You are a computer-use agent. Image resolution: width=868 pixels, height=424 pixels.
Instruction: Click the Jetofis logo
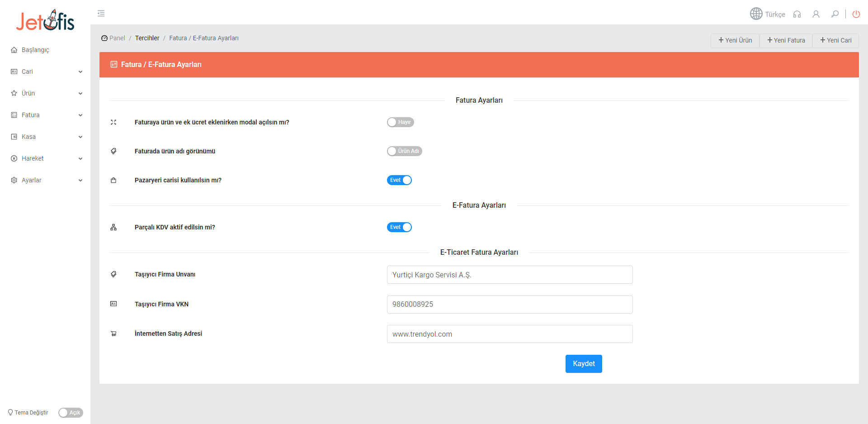point(45,20)
